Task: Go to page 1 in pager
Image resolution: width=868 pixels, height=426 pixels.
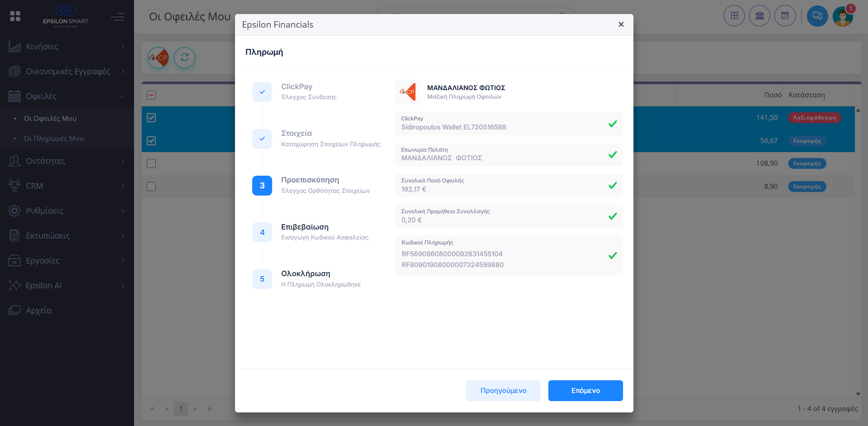Action: click(x=181, y=409)
